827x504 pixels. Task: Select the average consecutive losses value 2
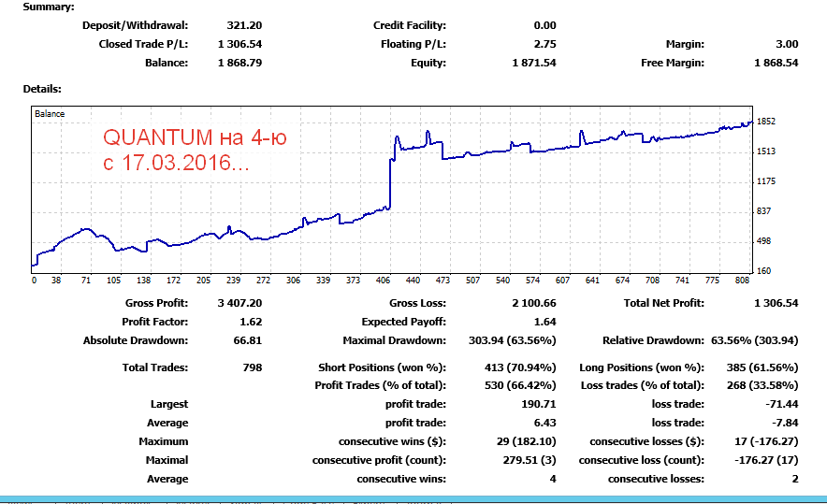click(795, 479)
